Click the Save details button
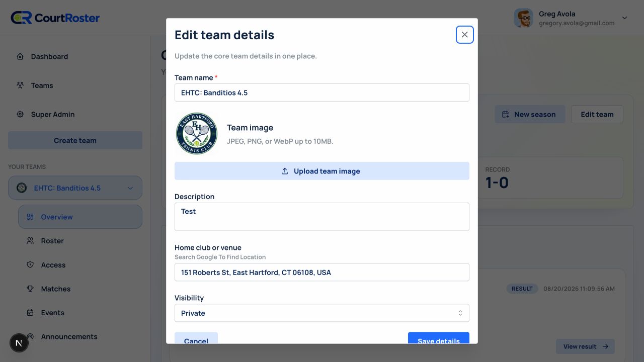 pyautogui.click(x=439, y=338)
